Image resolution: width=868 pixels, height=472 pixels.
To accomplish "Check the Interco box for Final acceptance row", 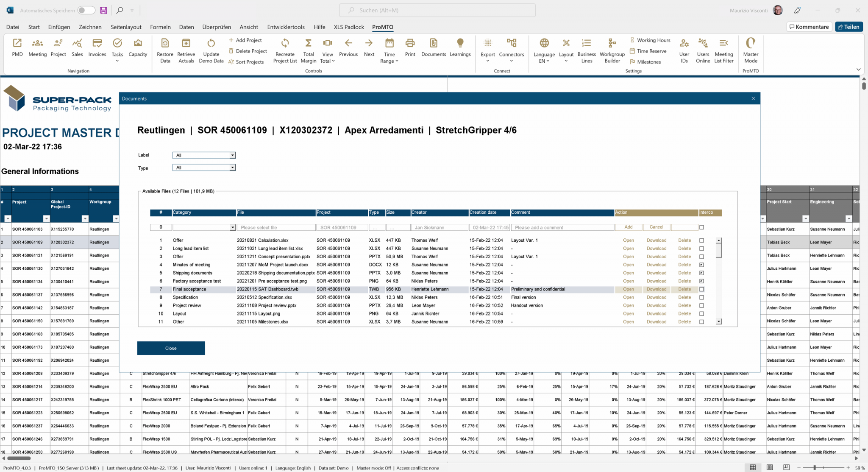I will [x=701, y=289].
